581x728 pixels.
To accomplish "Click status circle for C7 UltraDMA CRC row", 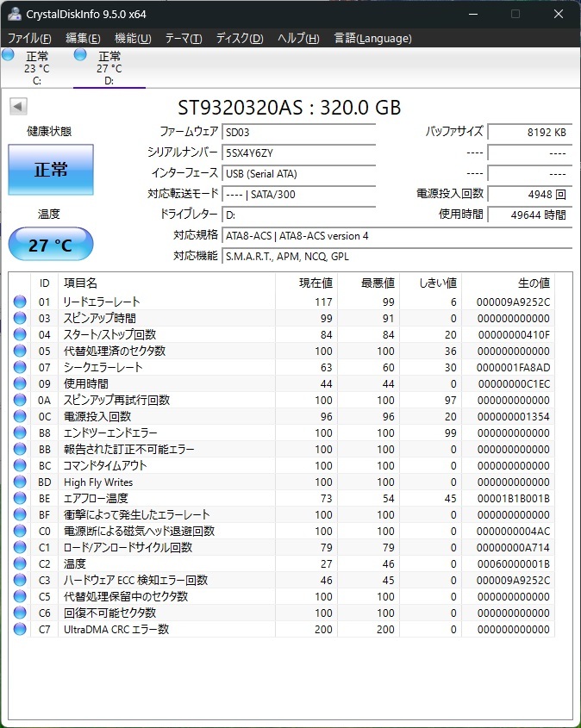I will [x=20, y=629].
